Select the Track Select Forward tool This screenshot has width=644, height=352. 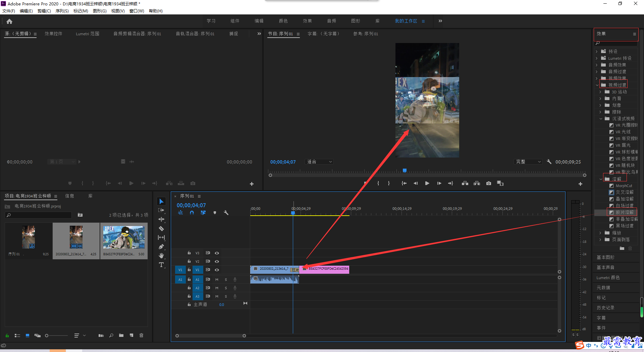(x=161, y=210)
